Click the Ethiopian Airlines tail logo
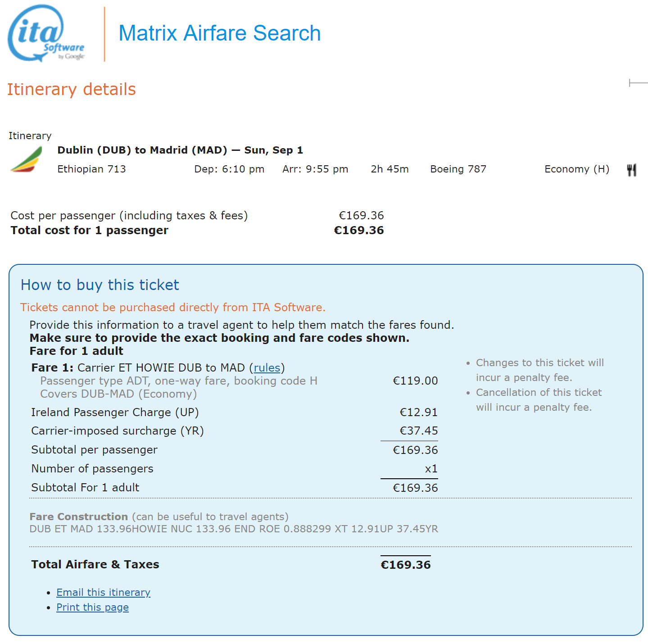648x644 pixels. (26, 159)
